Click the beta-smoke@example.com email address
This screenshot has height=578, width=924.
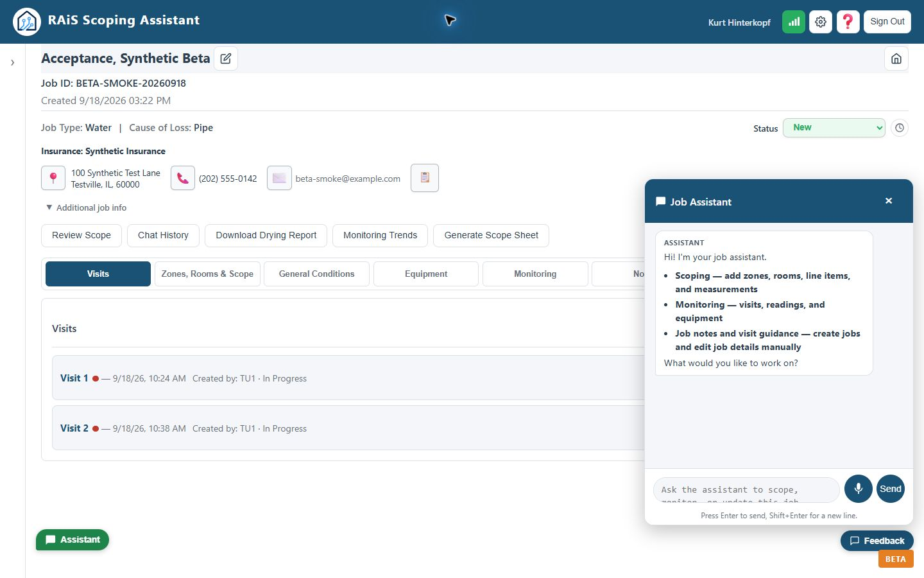pos(348,179)
